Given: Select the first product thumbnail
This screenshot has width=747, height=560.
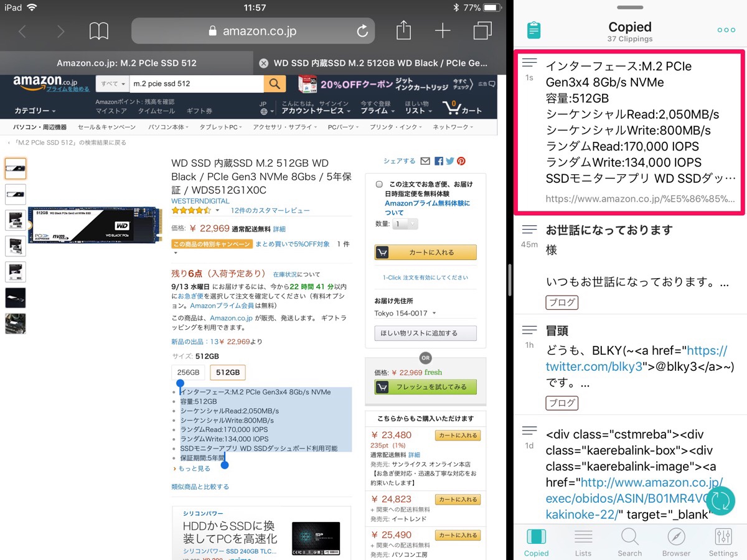Looking at the screenshot, I should pos(16,169).
